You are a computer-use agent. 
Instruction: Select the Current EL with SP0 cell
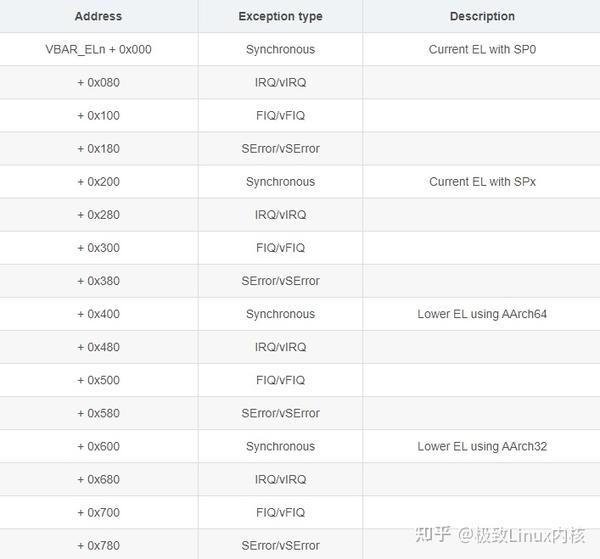coord(482,49)
